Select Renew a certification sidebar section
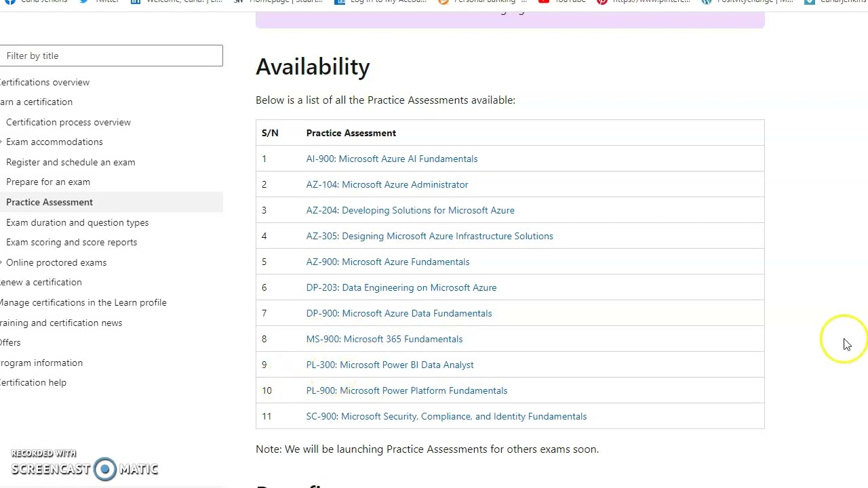The width and height of the screenshot is (868, 488). (x=41, y=282)
